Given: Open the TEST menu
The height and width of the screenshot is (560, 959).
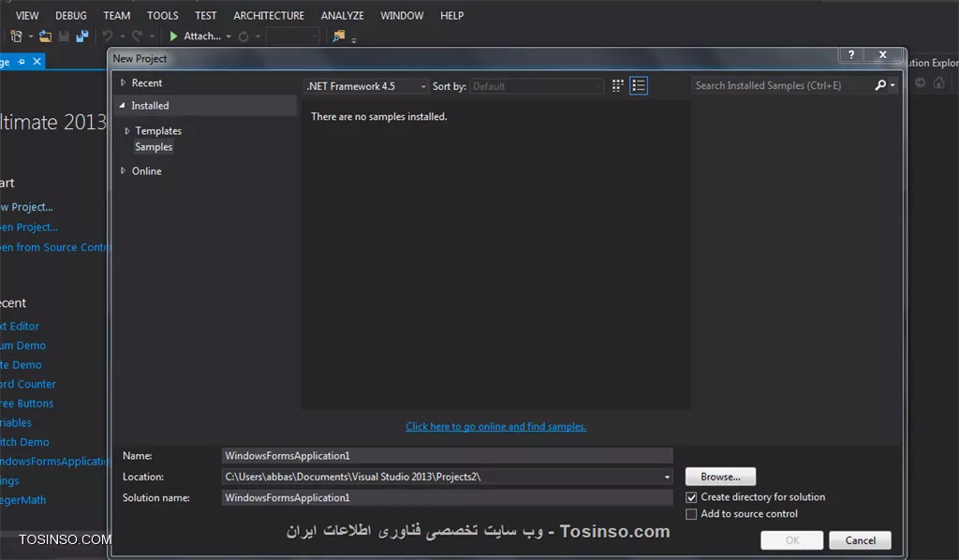Looking at the screenshot, I should click(205, 15).
